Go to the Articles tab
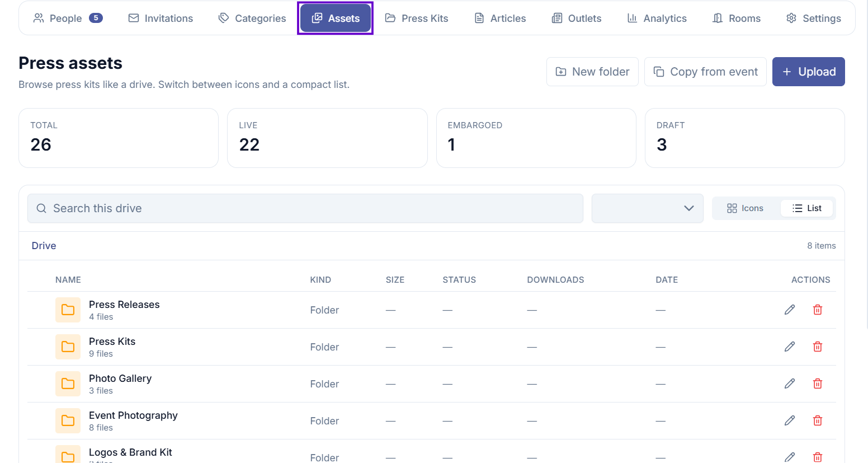This screenshot has height=463, width=868. pyautogui.click(x=500, y=18)
